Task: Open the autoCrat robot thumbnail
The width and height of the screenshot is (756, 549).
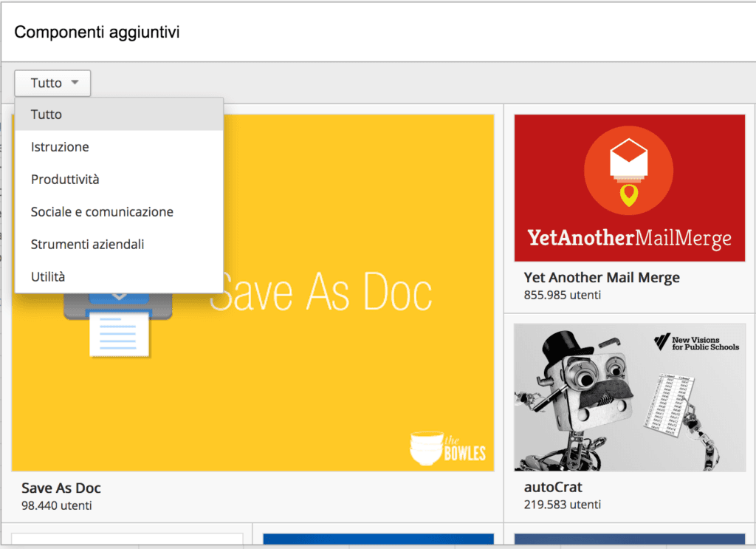Action: pos(630,398)
